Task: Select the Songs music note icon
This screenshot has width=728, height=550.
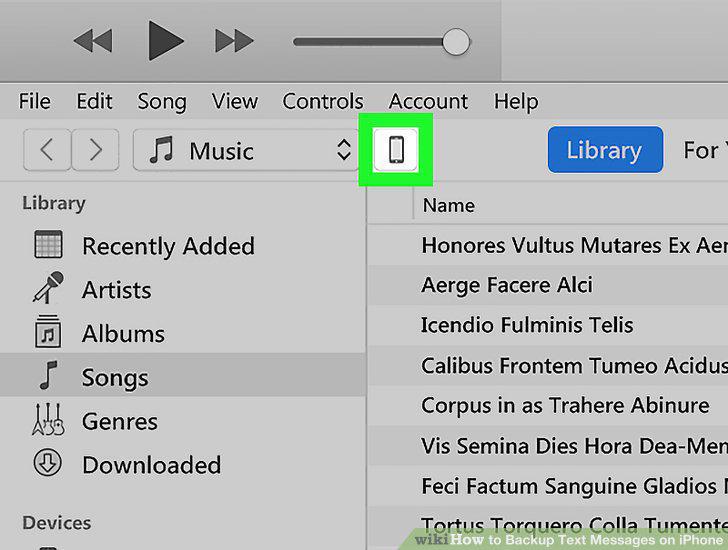Action: [48, 375]
